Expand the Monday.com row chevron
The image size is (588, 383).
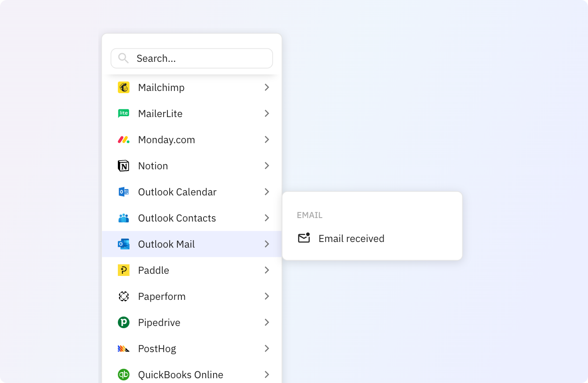click(267, 140)
